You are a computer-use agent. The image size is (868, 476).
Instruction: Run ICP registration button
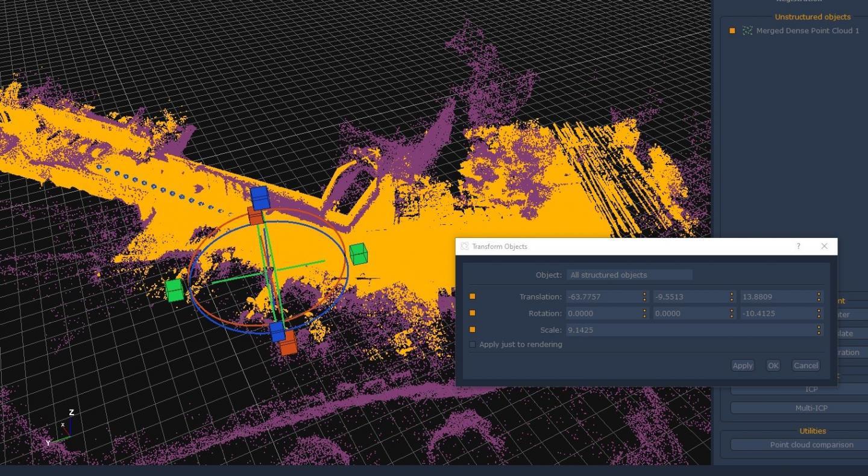799,389
